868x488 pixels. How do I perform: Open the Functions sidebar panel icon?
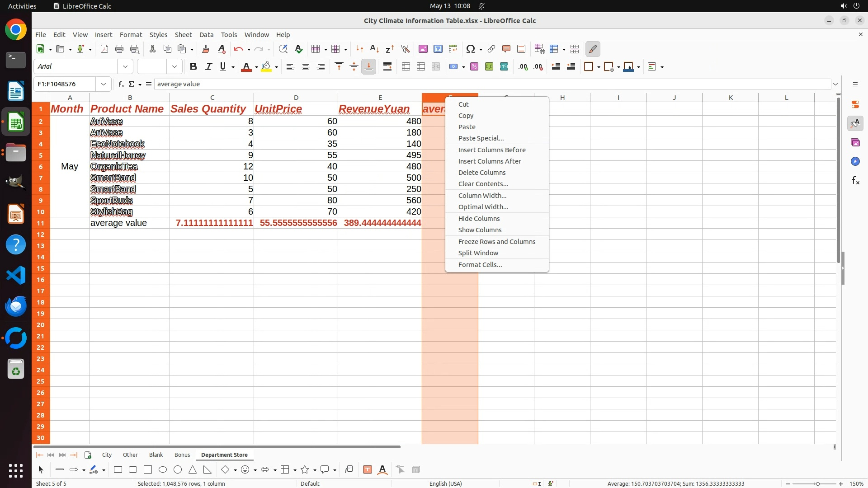click(x=855, y=181)
